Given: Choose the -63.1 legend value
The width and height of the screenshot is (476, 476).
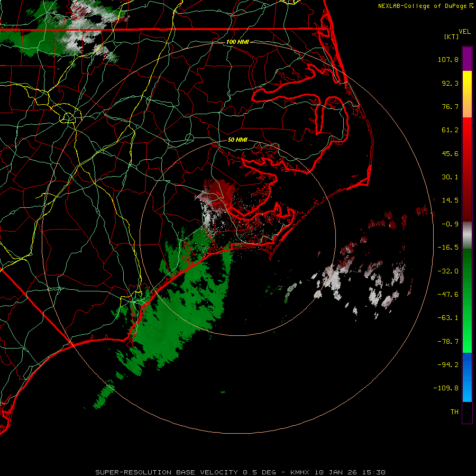Looking at the screenshot, I should [448, 318].
